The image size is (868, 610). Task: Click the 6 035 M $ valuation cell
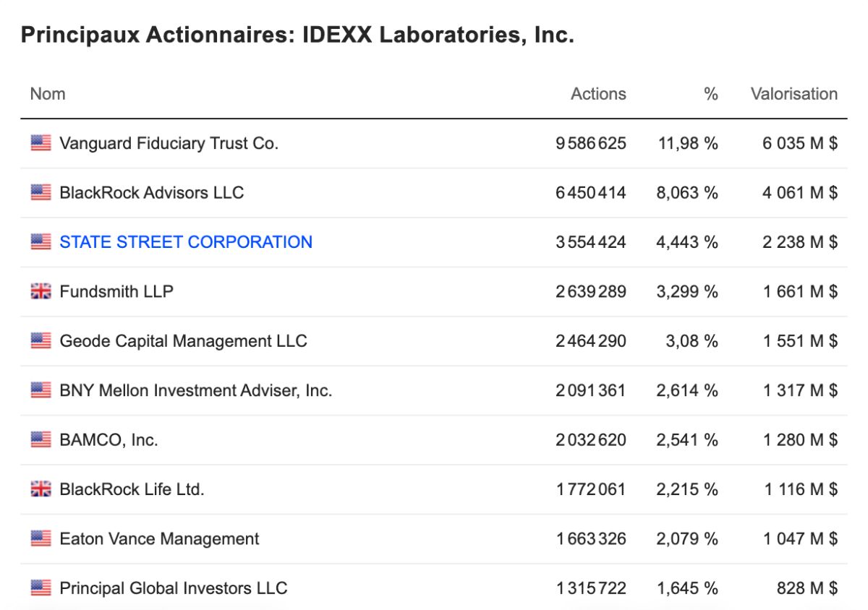coord(800,143)
